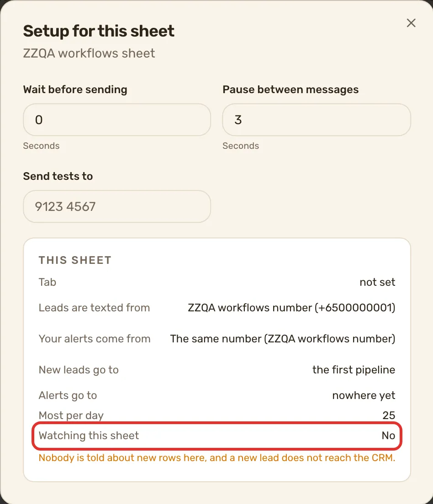Select the Watching this sheet row
This screenshot has height=504, width=433.
[x=217, y=436]
